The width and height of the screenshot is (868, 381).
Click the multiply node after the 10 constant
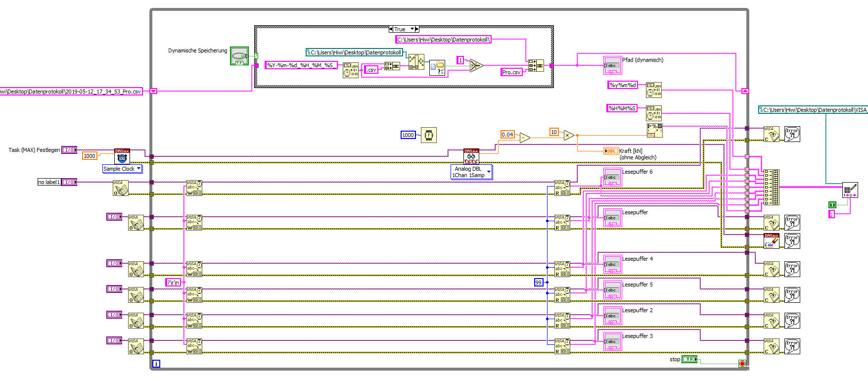click(x=569, y=135)
